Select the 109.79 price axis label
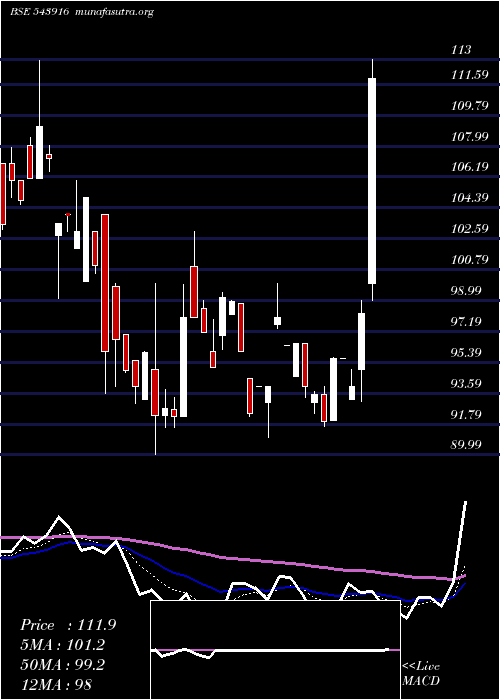This screenshot has width=500, height=700. [x=470, y=106]
